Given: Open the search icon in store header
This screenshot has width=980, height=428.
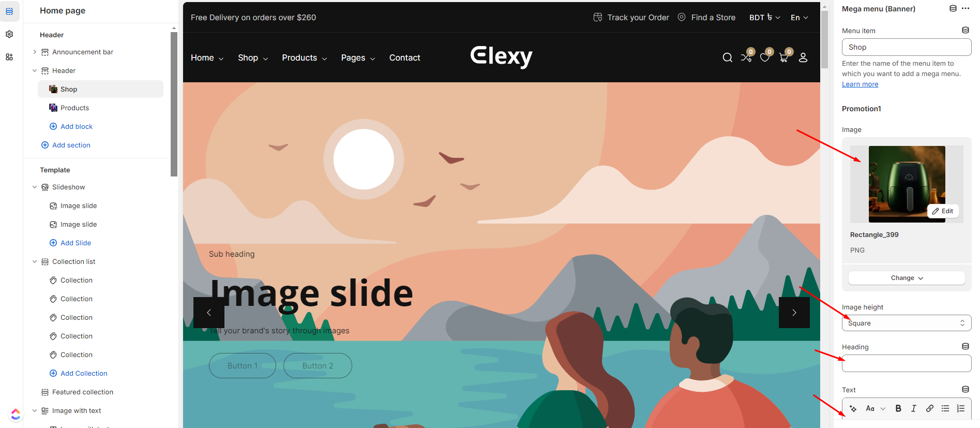Looking at the screenshot, I should point(727,57).
